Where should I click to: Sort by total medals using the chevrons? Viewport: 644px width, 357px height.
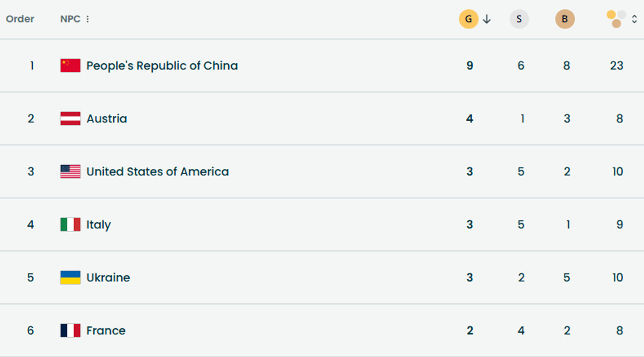click(x=634, y=19)
